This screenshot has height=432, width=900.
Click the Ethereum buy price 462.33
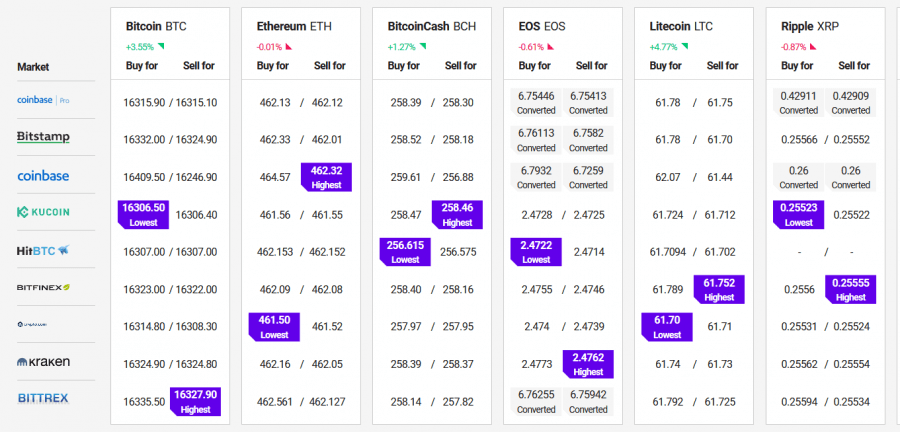click(x=275, y=140)
